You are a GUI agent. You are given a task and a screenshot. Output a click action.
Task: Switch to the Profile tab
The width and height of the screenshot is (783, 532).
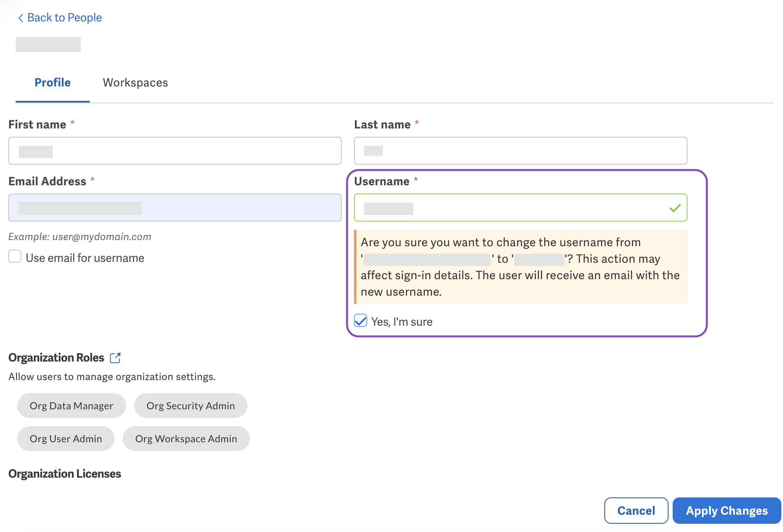(52, 83)
